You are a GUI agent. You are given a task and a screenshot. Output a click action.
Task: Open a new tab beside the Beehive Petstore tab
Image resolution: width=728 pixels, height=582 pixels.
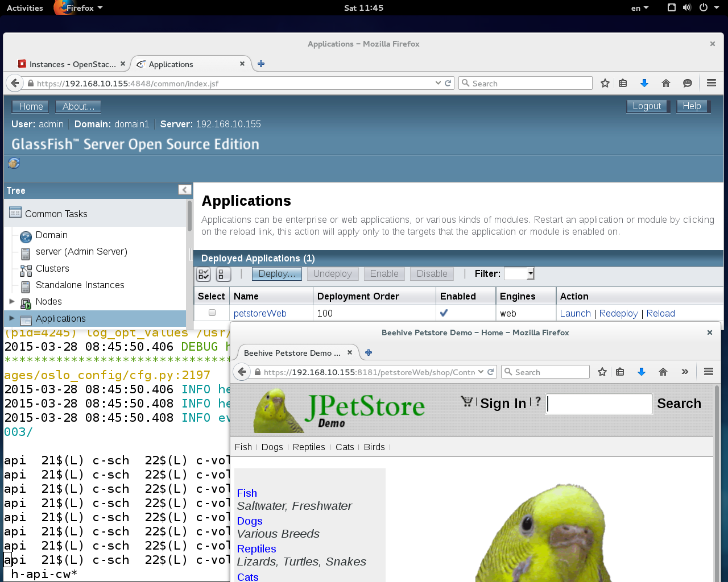click(369, 352)
